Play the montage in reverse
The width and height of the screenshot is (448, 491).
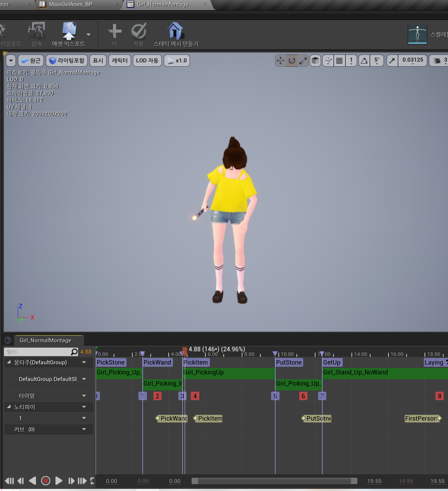(x=32, y=481)
